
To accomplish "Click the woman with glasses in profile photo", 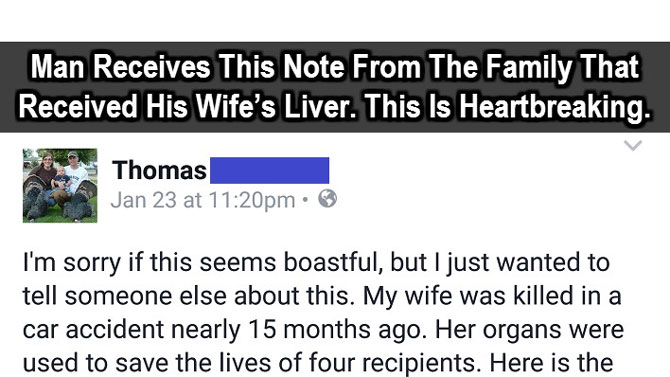I will click(x=44, y=173).
